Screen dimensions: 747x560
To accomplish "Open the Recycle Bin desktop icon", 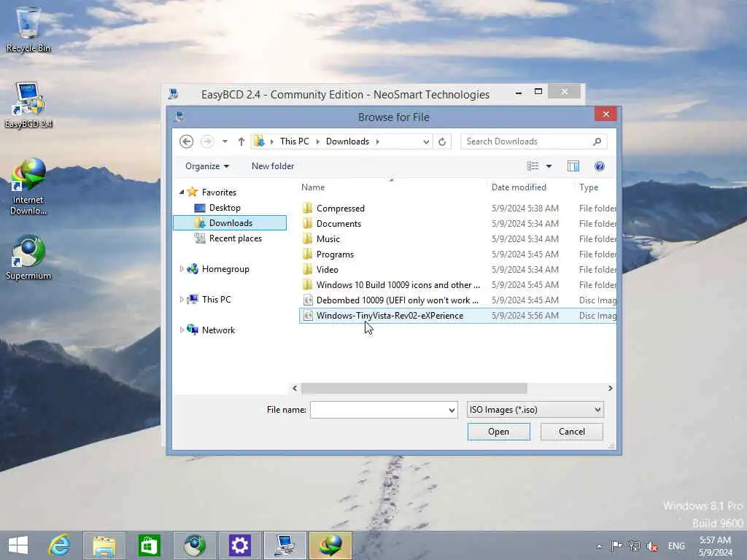I will tap(28, 29).
